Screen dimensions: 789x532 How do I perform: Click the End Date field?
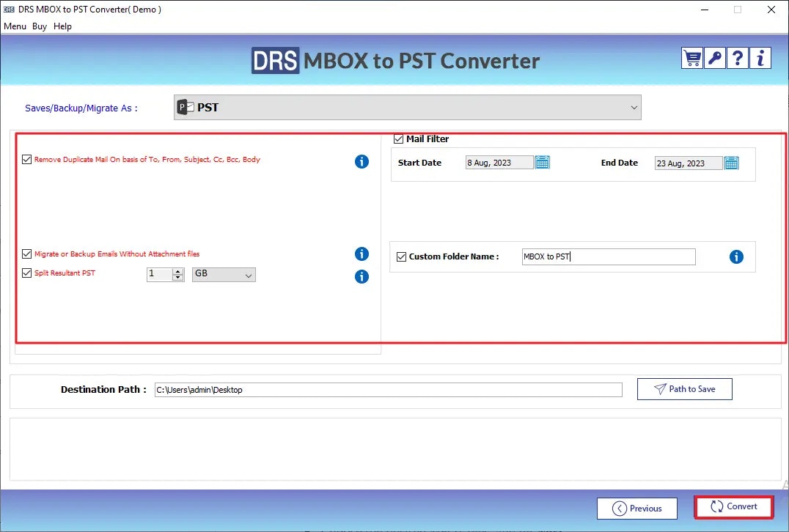[689, 163]
